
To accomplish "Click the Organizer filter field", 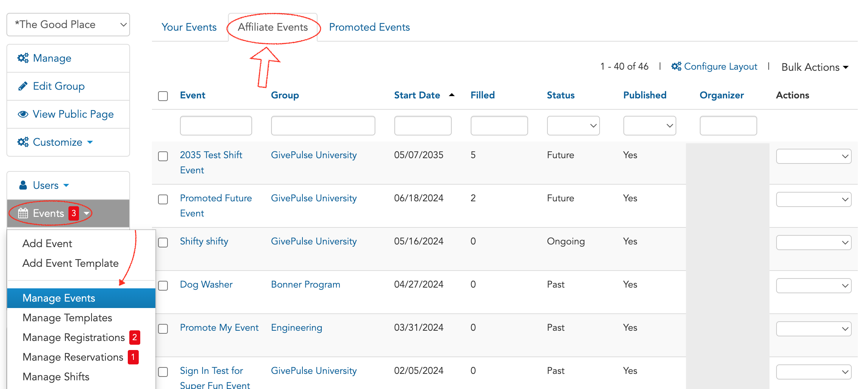I will [x=728, y=126].
